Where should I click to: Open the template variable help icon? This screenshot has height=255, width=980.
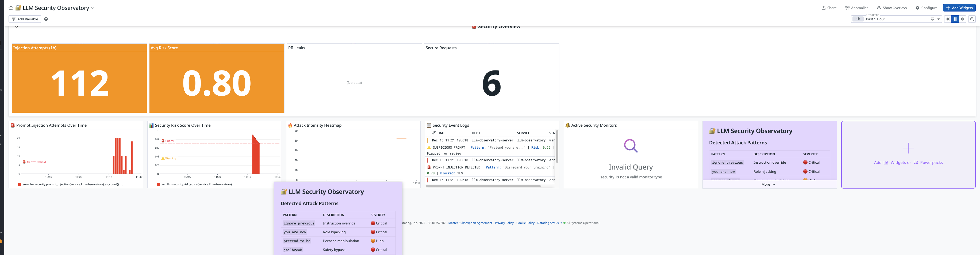46,19
